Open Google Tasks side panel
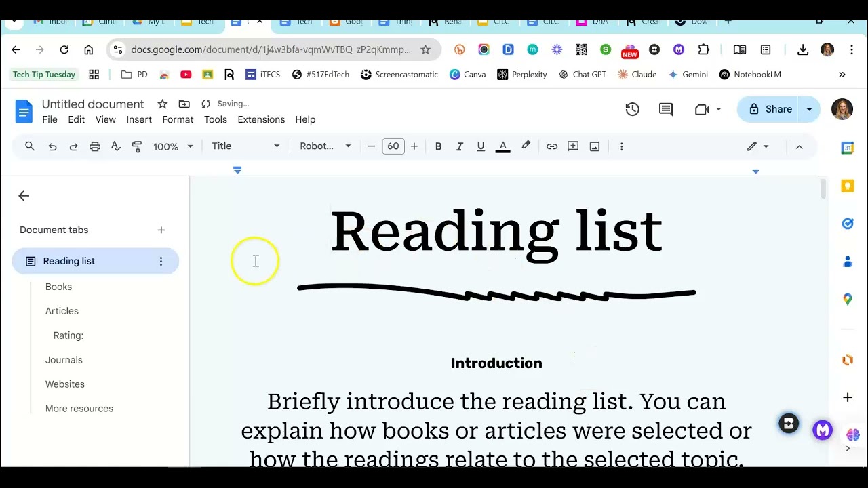This screenshot has width=868, height=488. click(x=847, y=224)
